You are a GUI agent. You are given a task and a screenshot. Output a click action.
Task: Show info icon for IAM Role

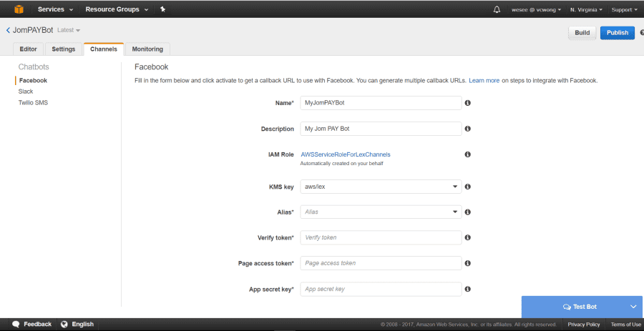point(467,154)
